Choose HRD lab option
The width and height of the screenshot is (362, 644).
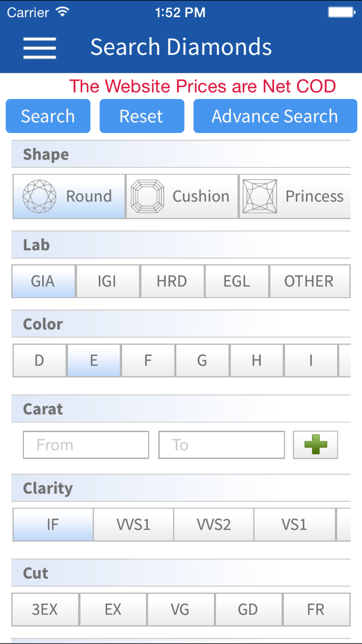click(x=172, y=281)
